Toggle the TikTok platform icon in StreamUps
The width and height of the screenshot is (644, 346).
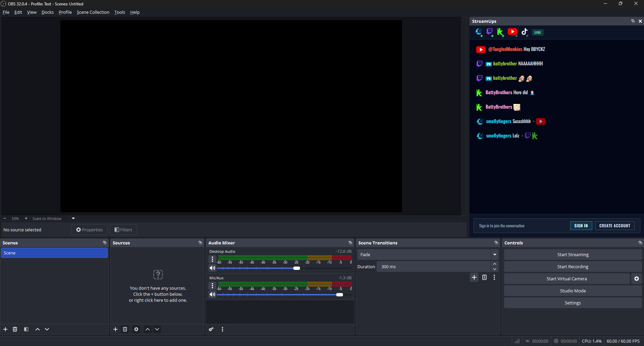tap(525, 32)
